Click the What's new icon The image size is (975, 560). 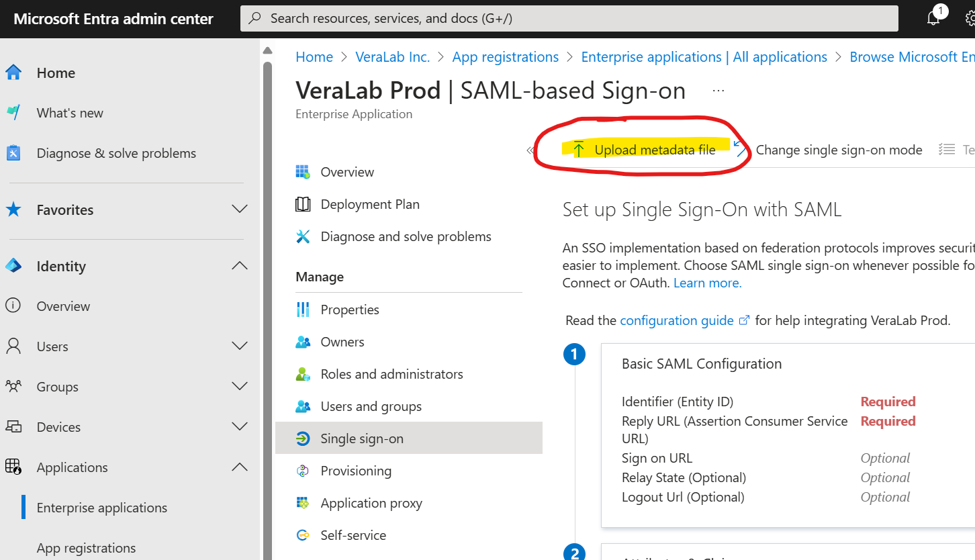point(13,113)
